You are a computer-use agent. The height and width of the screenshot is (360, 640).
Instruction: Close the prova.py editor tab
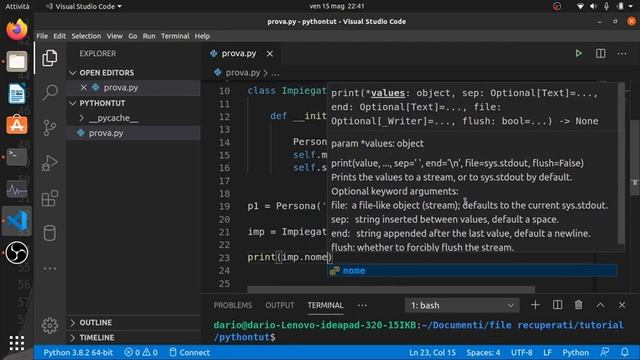pyautogui.click(x=270, y=53)
